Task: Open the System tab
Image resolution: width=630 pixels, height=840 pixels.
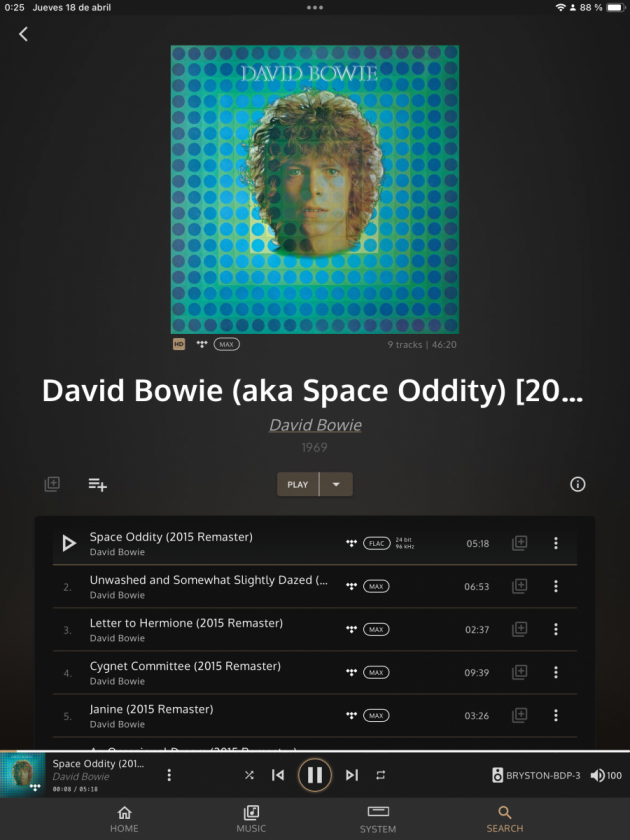Action: [x=378, y=818]
